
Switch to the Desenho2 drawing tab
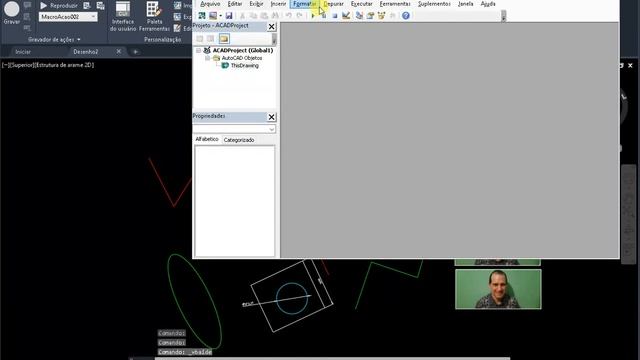[86, 52]
